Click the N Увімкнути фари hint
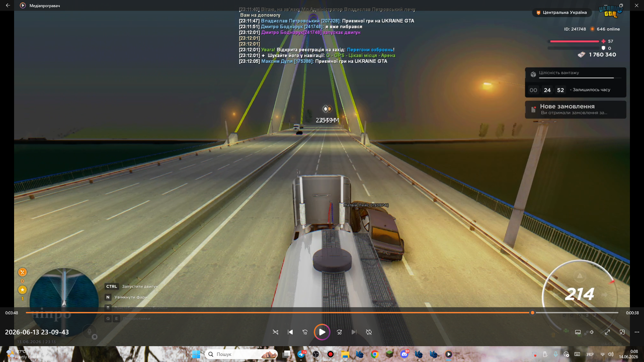Image resolution: width=644 pixels, height=362 pixels. pyautogui.click(x=126, y=297)
